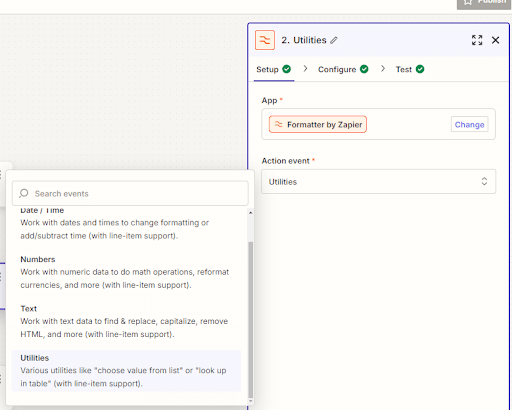Select the Numbers event option
The width and height of the screenshot is (512, 410).
point(126,272)
